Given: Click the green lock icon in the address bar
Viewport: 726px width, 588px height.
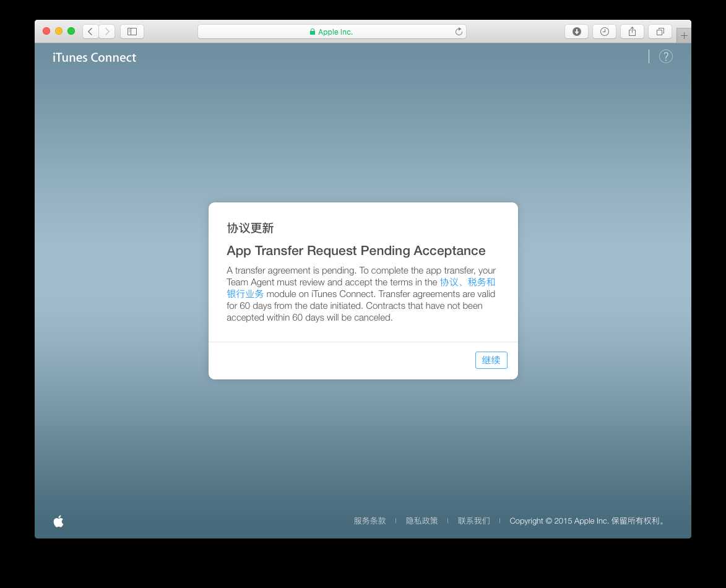Looking at the screenshot, I should click(x=313, y=32).
